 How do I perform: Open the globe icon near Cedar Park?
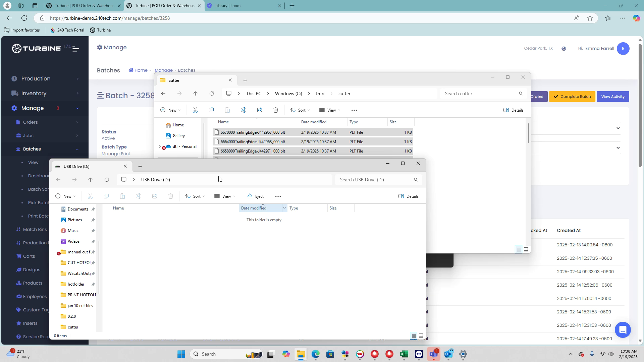coord(564,49)
